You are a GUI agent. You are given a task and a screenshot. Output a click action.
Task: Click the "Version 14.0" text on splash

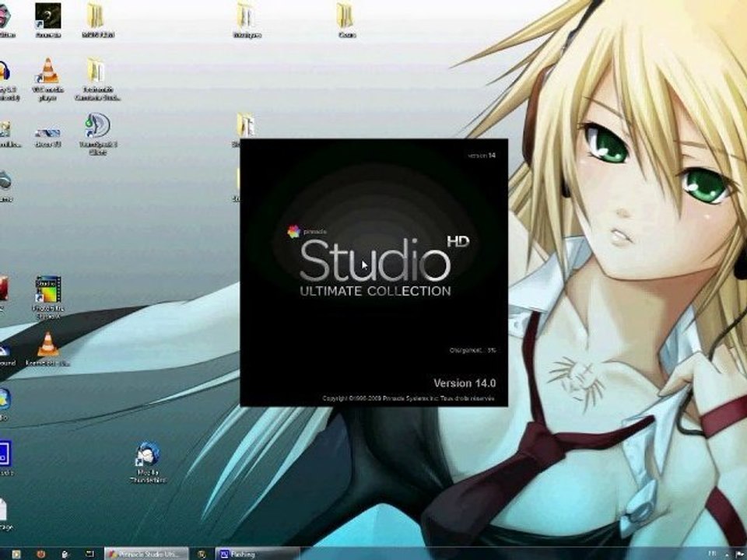coord(465,383)
